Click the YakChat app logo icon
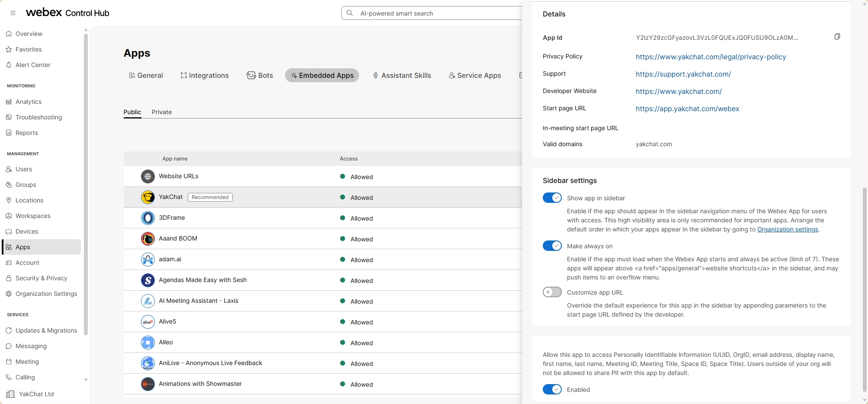 [x=148, y=197]
